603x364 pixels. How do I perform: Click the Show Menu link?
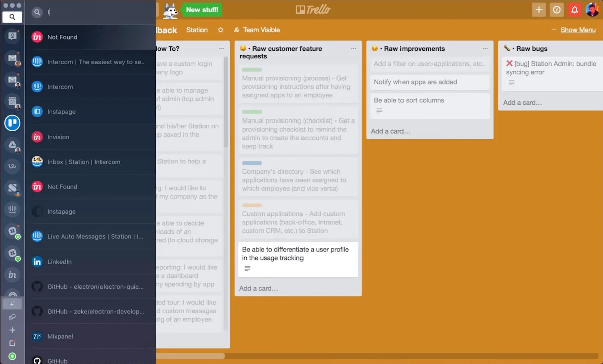[578, 30]
